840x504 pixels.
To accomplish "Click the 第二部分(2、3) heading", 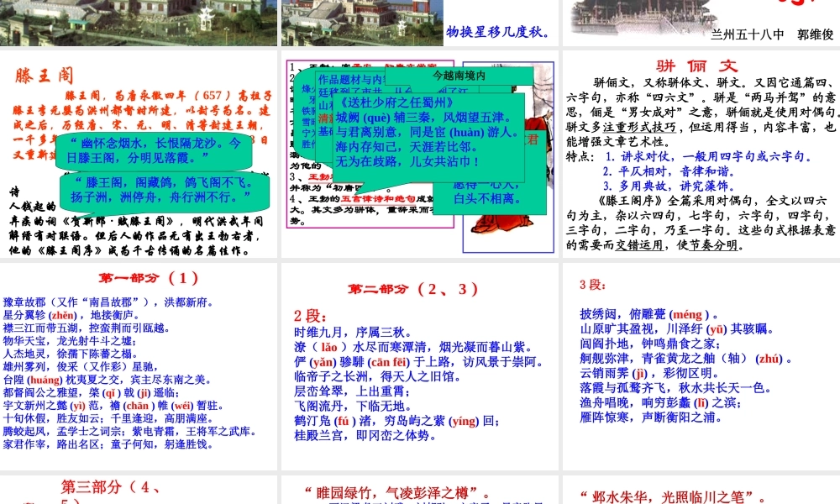I will 413,289.
